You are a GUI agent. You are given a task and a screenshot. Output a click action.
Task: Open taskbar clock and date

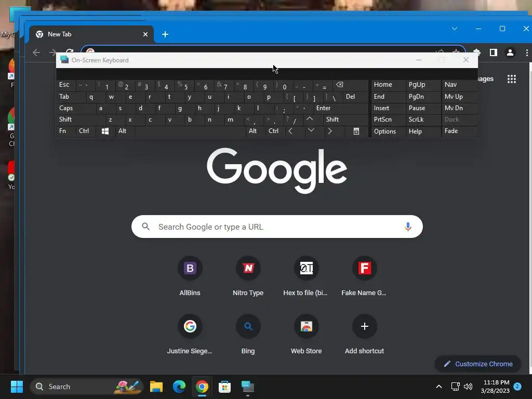click(495, 387)
